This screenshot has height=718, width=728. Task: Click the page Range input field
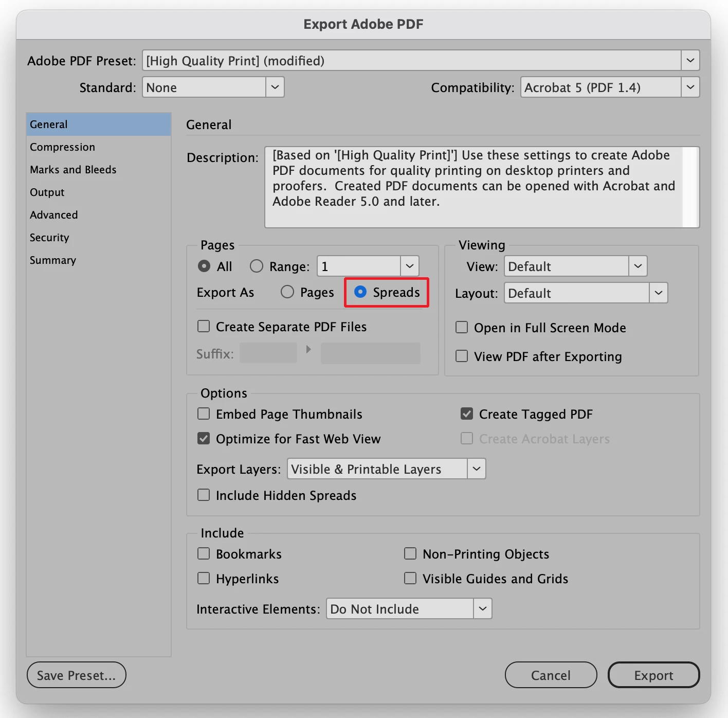click(359, 266)
